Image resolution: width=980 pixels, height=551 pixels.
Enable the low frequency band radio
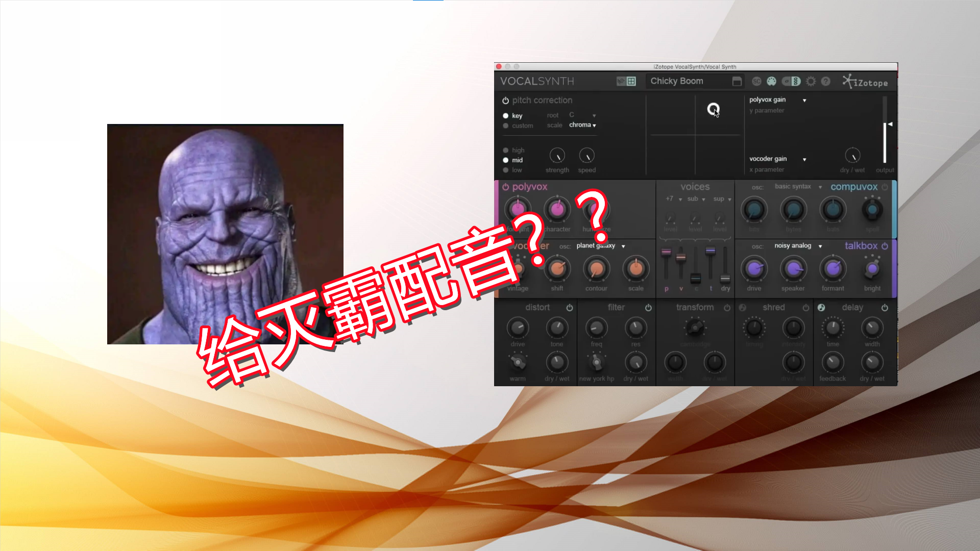506,169
